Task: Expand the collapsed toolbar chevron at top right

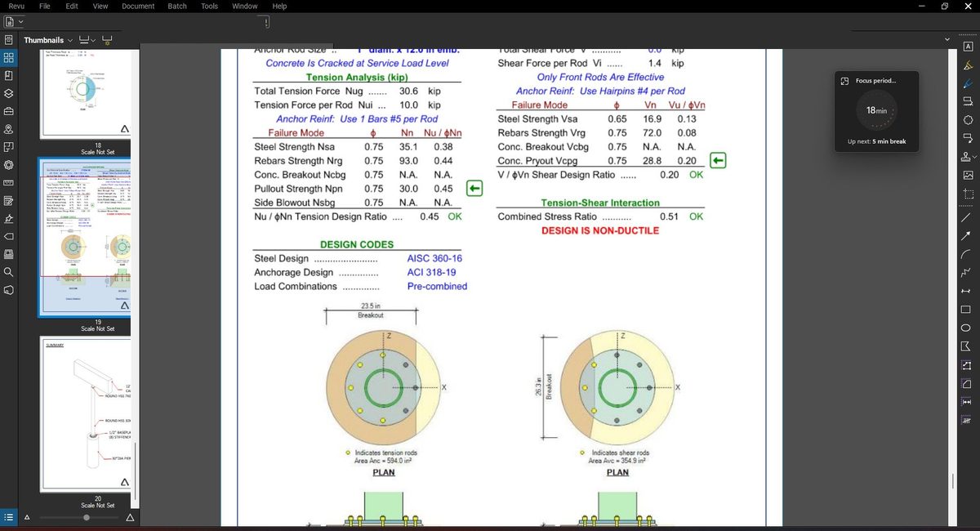Action: (x=947, y=39)
